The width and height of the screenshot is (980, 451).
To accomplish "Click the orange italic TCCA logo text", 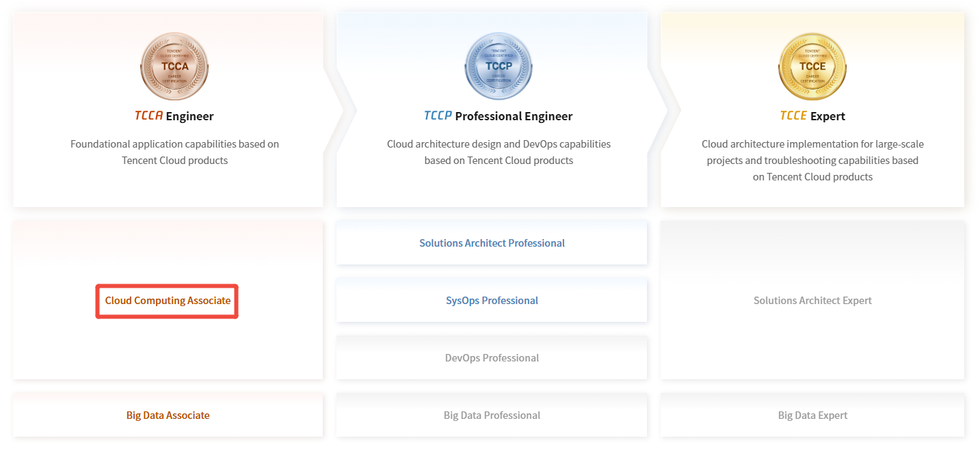I will (x=148, y=115).
